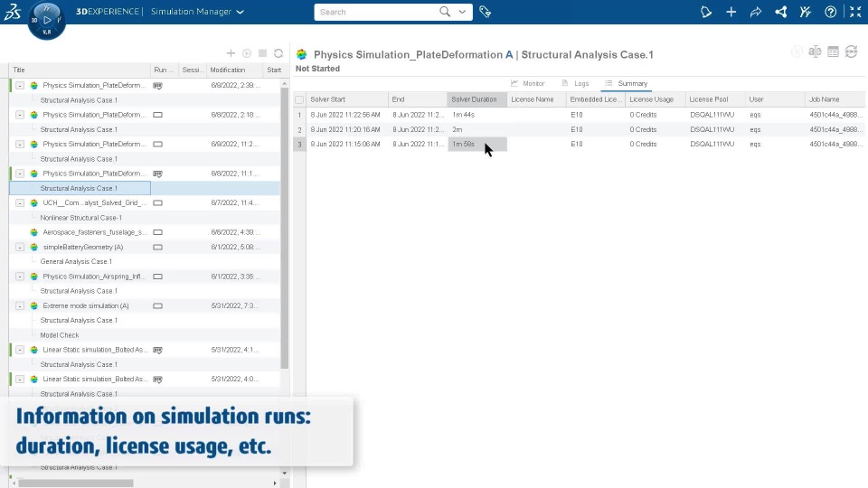868x488 pixels.
Task: Open the social network share icon
Action: coord(780,12)
